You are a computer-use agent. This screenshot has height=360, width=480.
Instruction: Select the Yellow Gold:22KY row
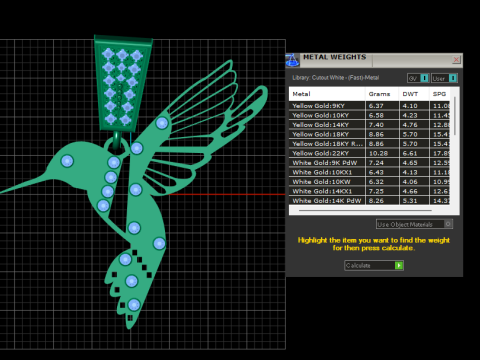pyautogui.click(x=369, y=153)
